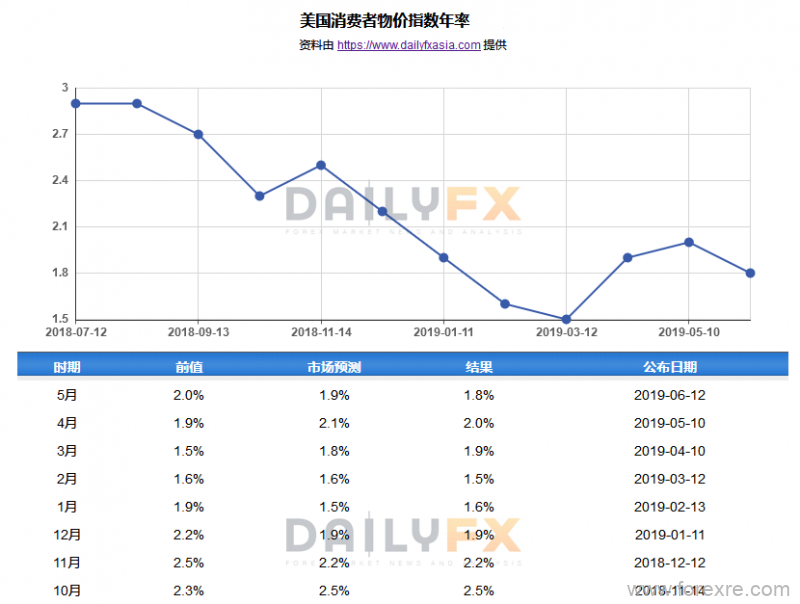Click the date 2019-06-12 in table
Viewport: 800px width, 604px height.
[x=669, y=395]
